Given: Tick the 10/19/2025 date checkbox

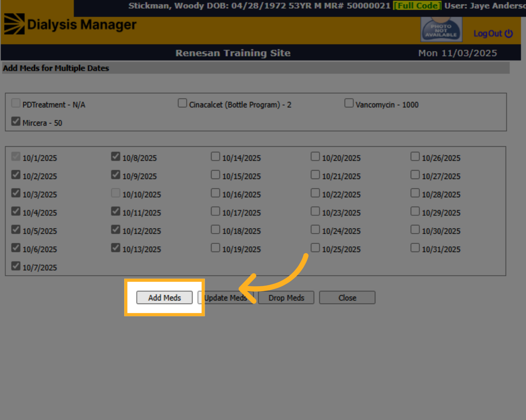Looking at the screenshot, I should [x=215, y=248].
